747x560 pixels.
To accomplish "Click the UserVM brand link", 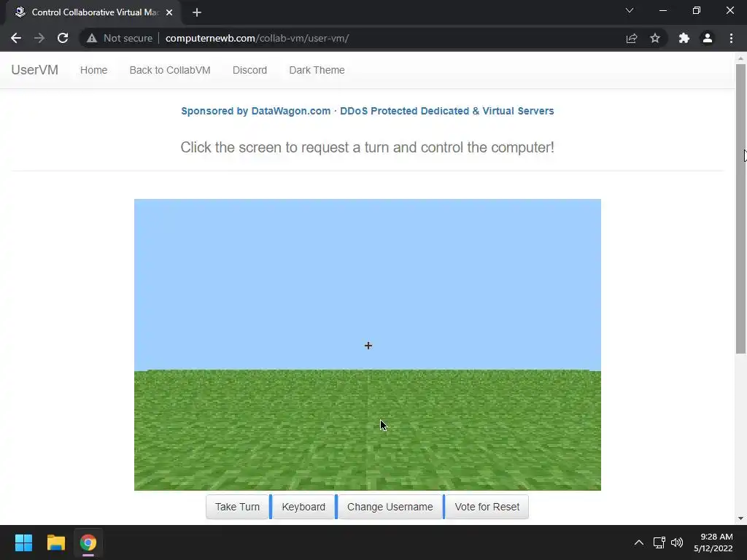I will point(35,70).
